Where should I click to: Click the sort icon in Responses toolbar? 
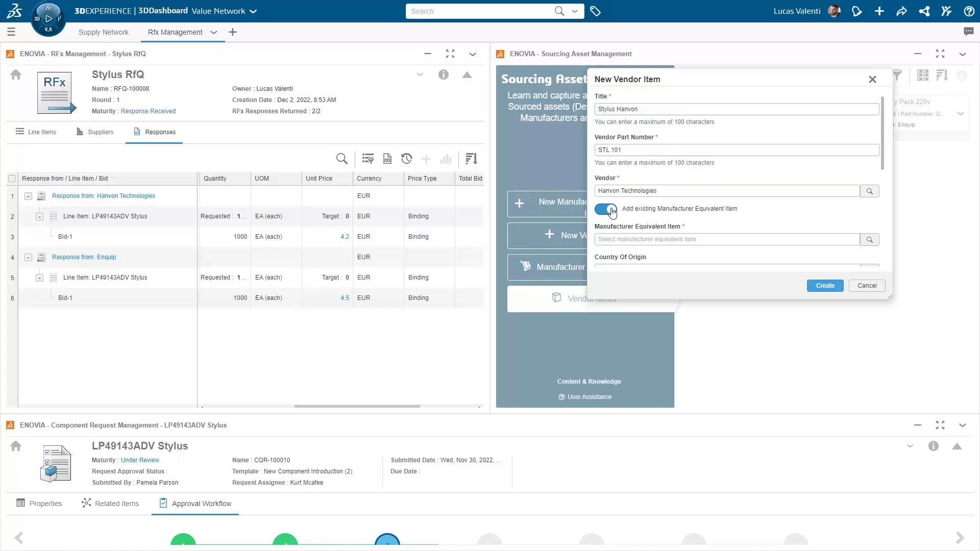click(x=471, y=159)
